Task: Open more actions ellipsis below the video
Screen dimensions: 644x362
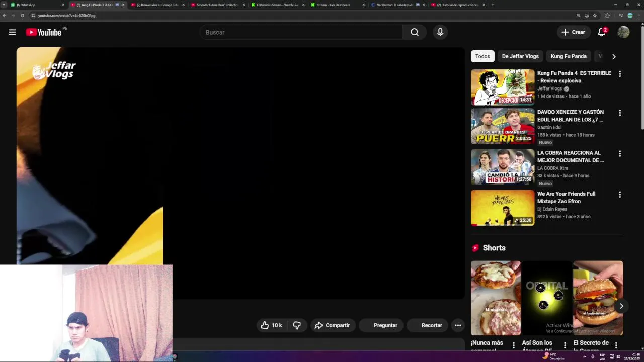Action: point(458,325)
